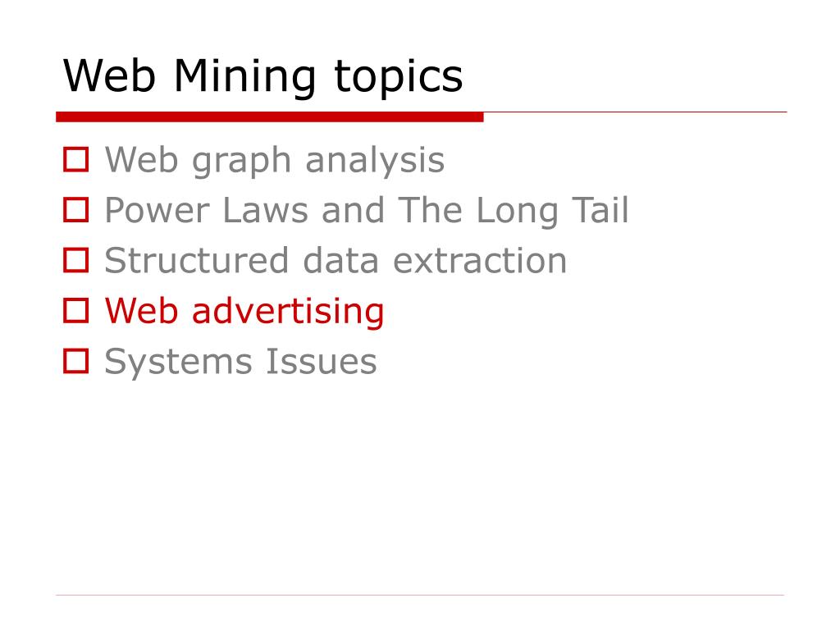
Task: Click the word extraction in third bullet
Action: 480,261
